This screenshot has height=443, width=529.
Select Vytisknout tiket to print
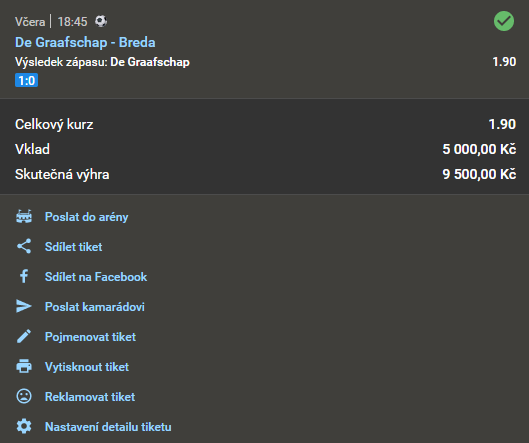87,367
